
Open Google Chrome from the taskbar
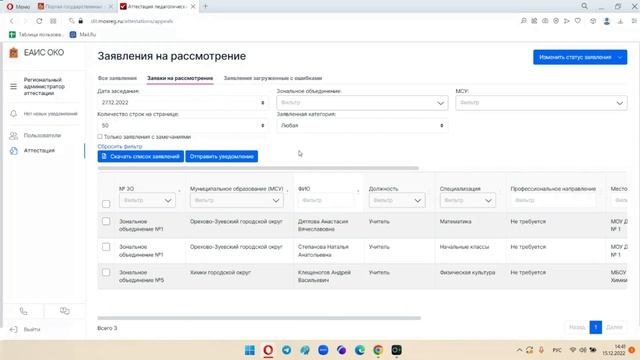click(x=378, y=350)
